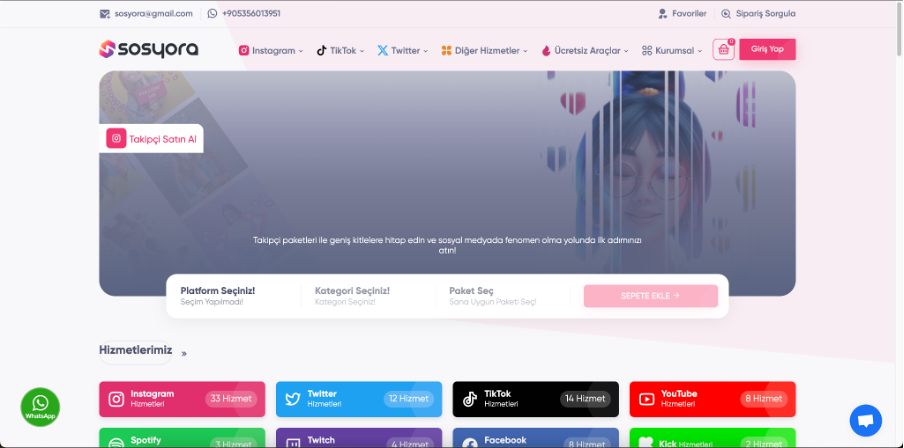The width and height of the screenshot is (904, 448).
Task: Click the Instagram Hizmetleri card icon
Action: [x=116, y=399]
